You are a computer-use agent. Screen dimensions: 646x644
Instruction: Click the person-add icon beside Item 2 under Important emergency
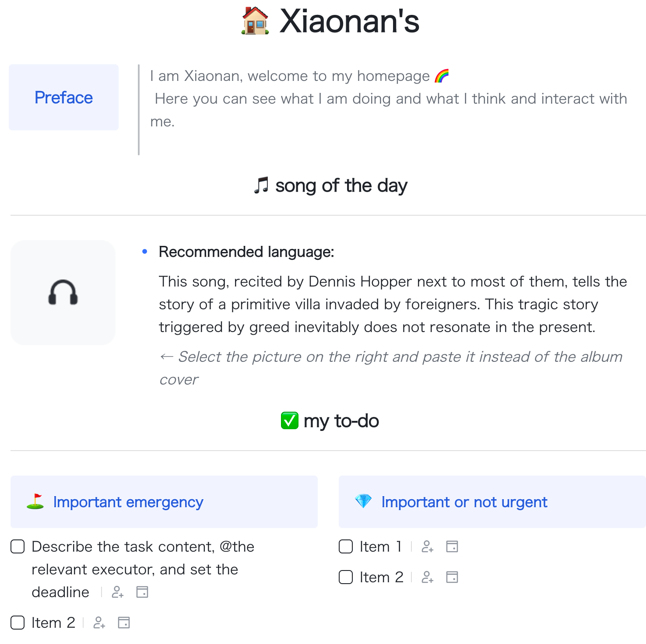pos(99,622)
